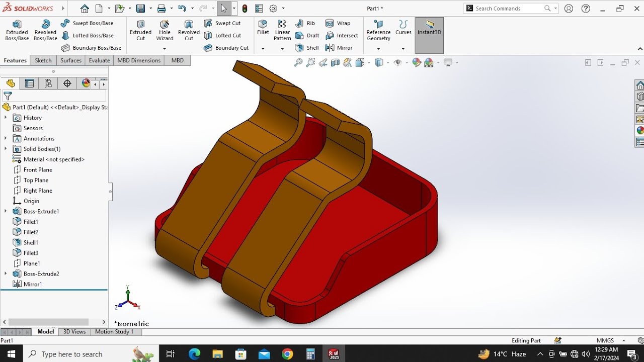
Task: Expand the Solid Bodies(1) node
Action: click(6, 149)
